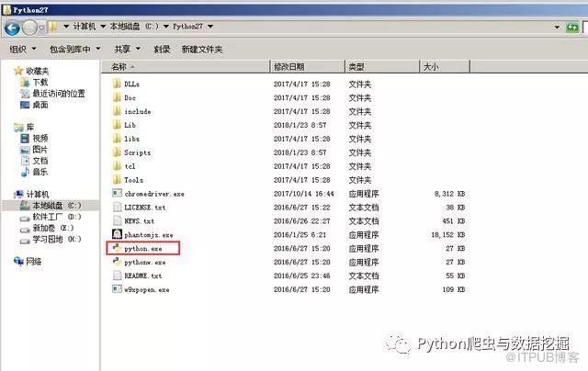Go back using the Back arrow button
Screen dimensions: 588x371
coord(12,28)
